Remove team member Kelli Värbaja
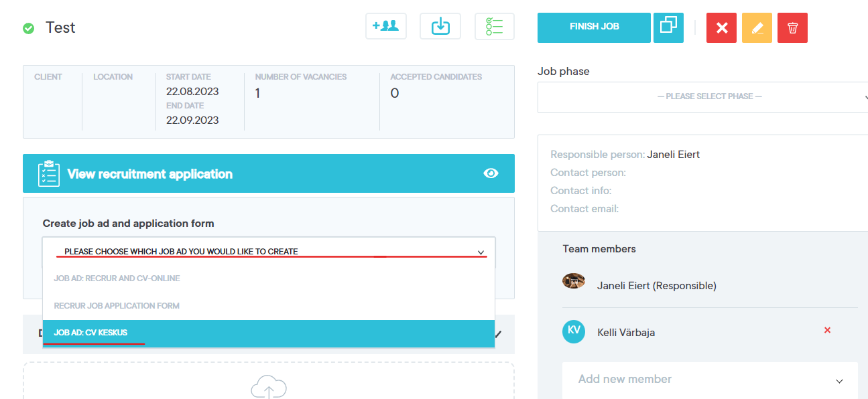868x399 pixels. coord(827,330)
